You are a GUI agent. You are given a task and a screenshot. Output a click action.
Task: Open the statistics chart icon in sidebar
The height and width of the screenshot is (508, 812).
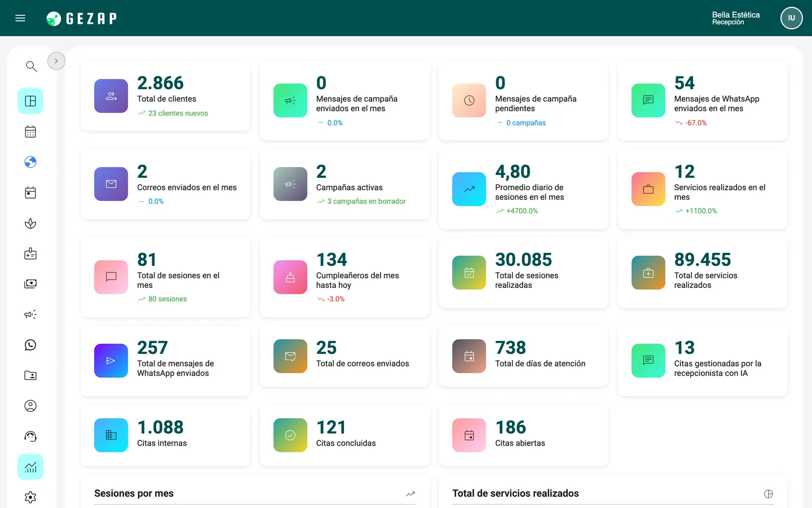tap(30, 467)
